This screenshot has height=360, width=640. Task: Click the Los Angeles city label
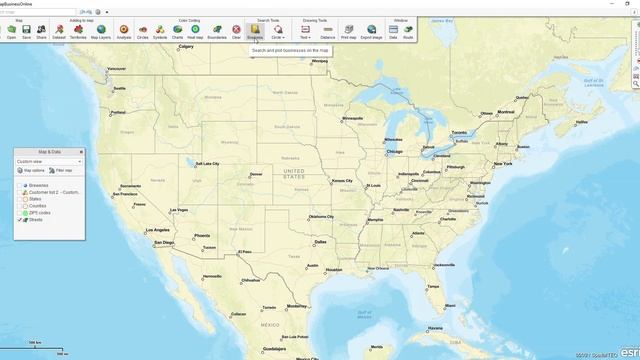158,230
